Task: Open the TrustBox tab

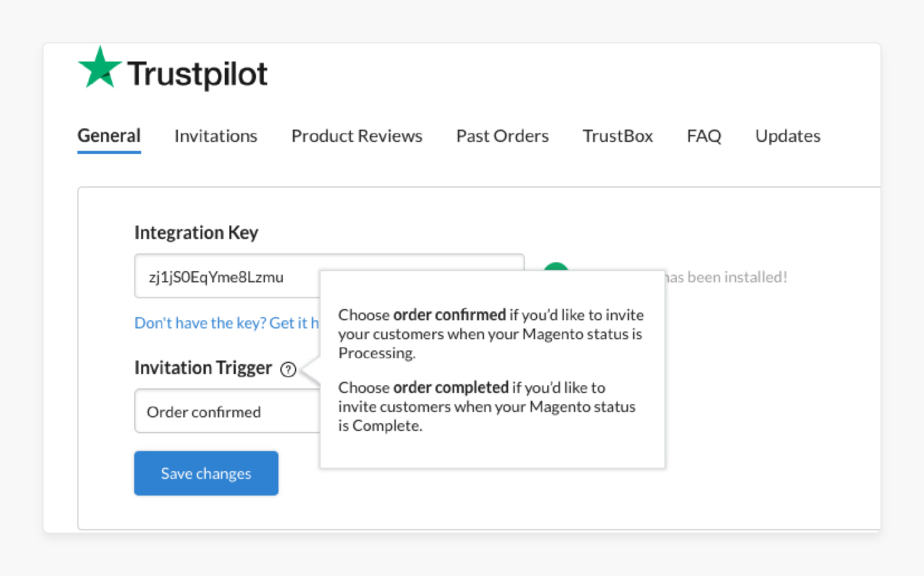Action: click(618, 136)
